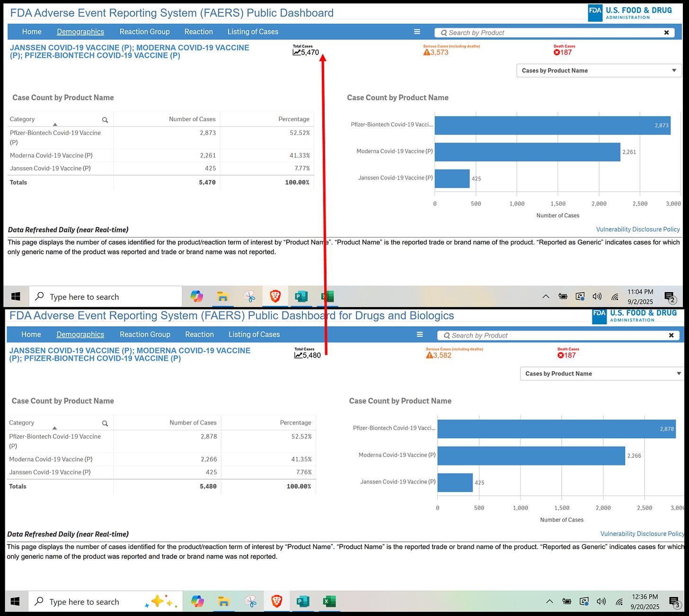
Task: Launch Copilot from the upper taskbar
Action: point(197,296)
